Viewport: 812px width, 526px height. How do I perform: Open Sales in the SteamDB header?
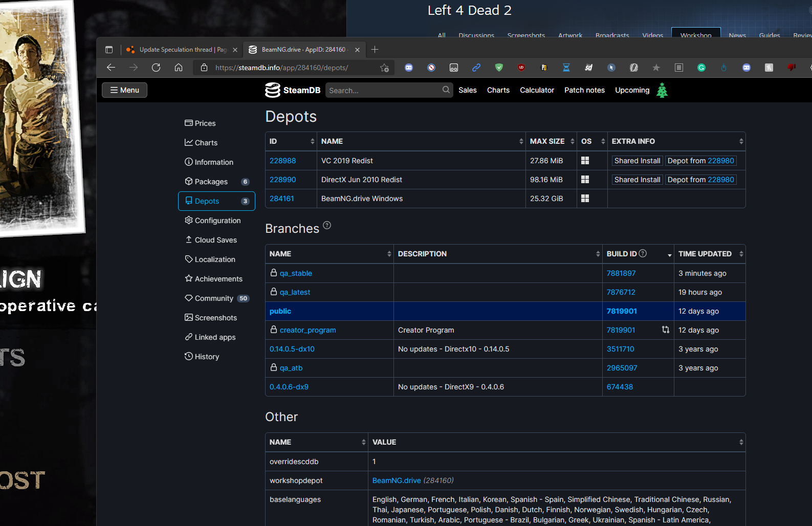point(468,90)
